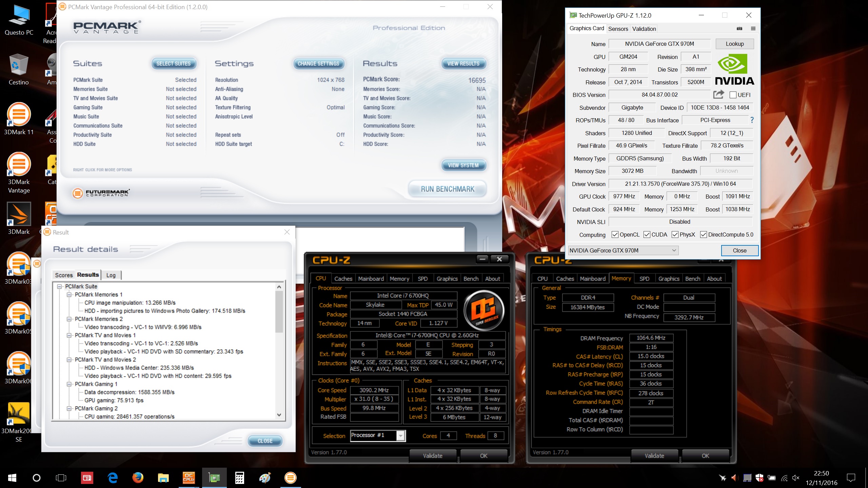This screenshot has width=868, height=488.
Task: Collapse PCMark TV and Movies 1 node
Action: pos(69,335)
